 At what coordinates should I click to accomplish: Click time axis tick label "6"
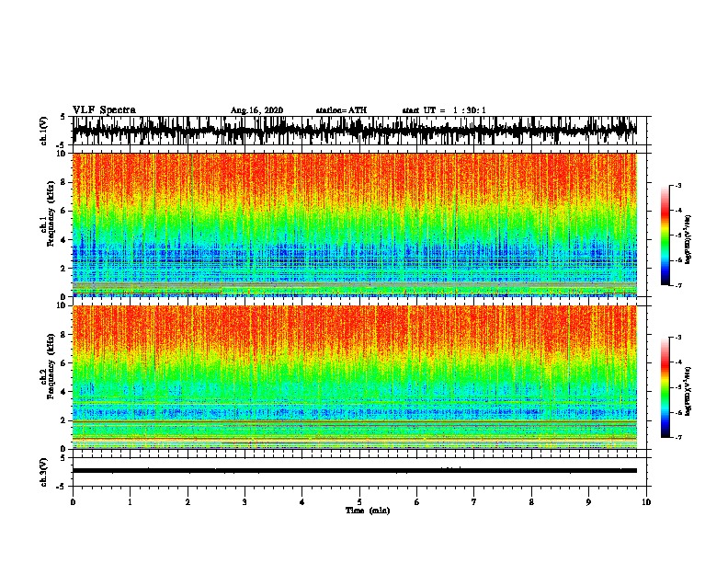coord(417,502)
